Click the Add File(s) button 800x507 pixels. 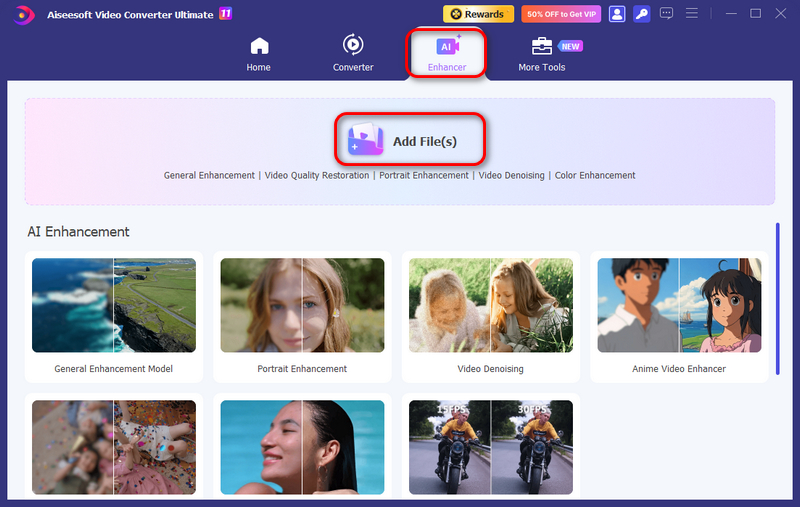pyautogui.click(x=410, y=139)
